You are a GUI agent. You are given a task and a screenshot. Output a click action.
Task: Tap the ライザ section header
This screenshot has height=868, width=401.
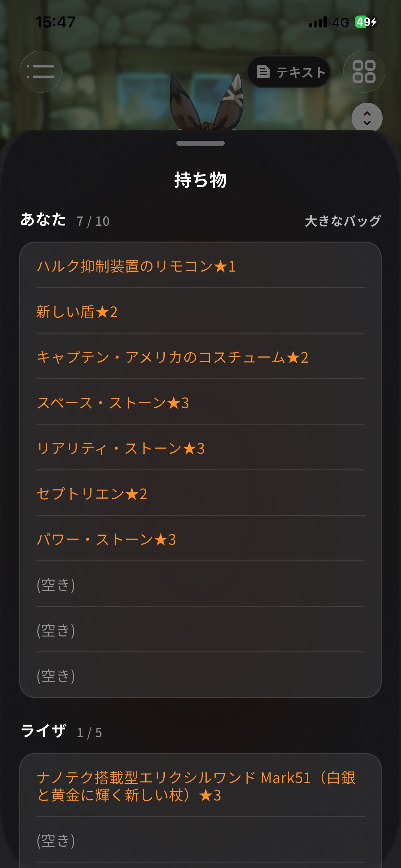[43, 731]
